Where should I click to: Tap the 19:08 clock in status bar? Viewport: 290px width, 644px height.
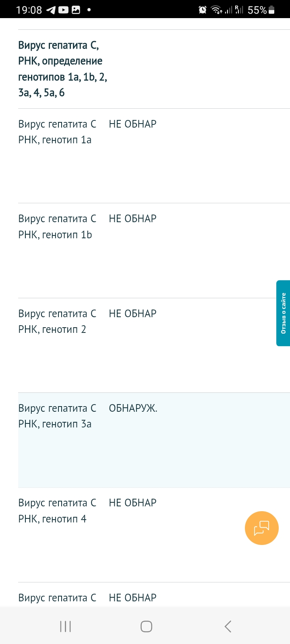(x=29, y=10)
